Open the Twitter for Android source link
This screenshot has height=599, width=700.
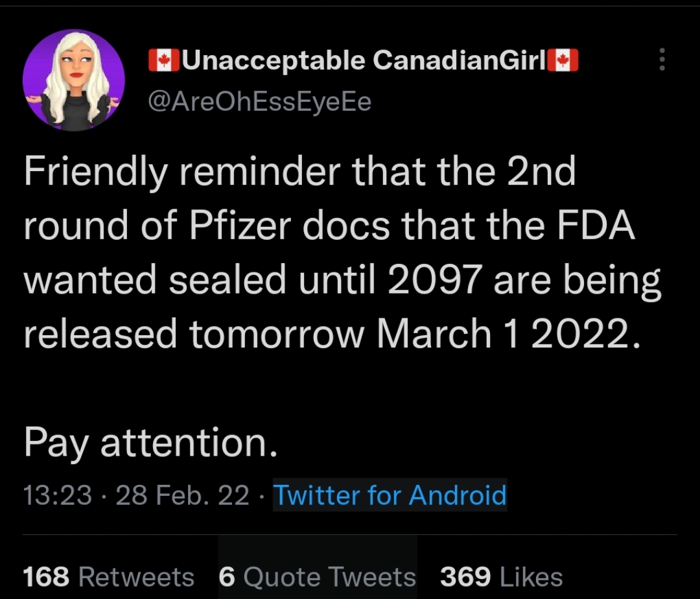click(x=390, y=495)
